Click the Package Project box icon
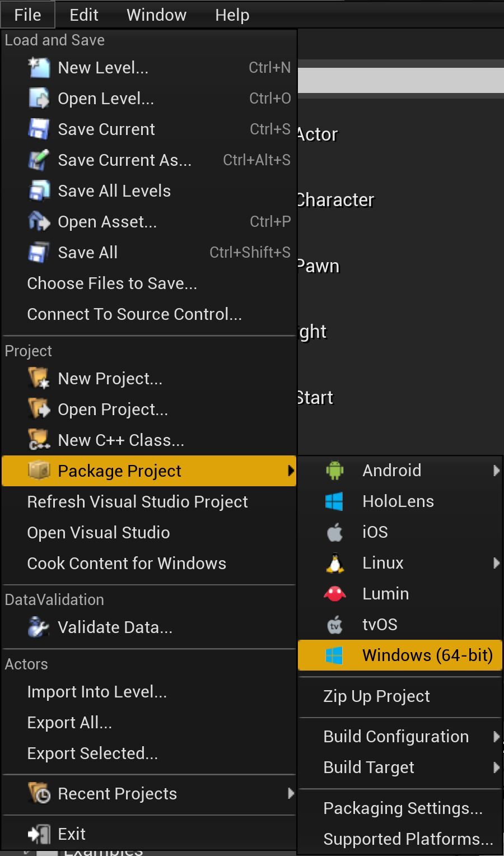Image resolution: width=504 pixels, height=856 pixels. (x=38, y=471)
